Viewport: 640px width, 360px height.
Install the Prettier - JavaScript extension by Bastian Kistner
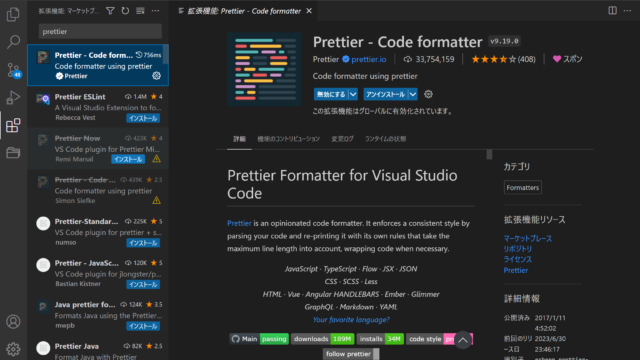coord(143,284)
